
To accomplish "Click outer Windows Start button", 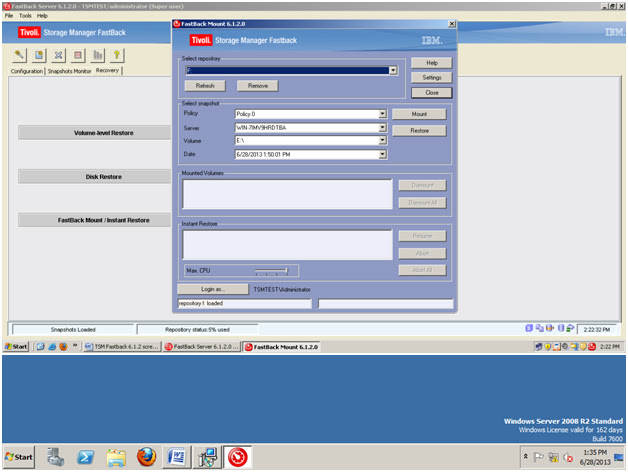I will [x=19, y=457].
